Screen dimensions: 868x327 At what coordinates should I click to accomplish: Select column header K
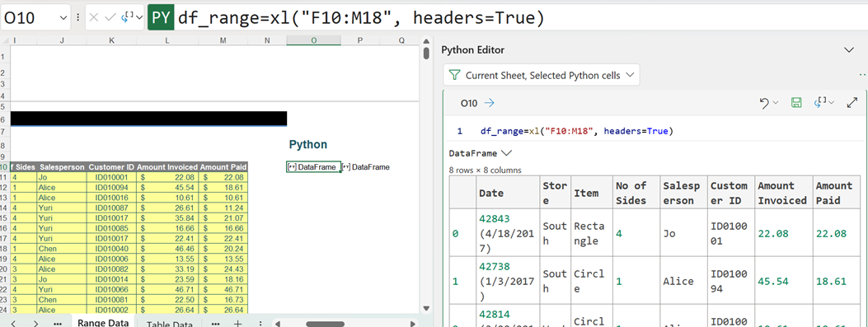click(x=112, y=40)
